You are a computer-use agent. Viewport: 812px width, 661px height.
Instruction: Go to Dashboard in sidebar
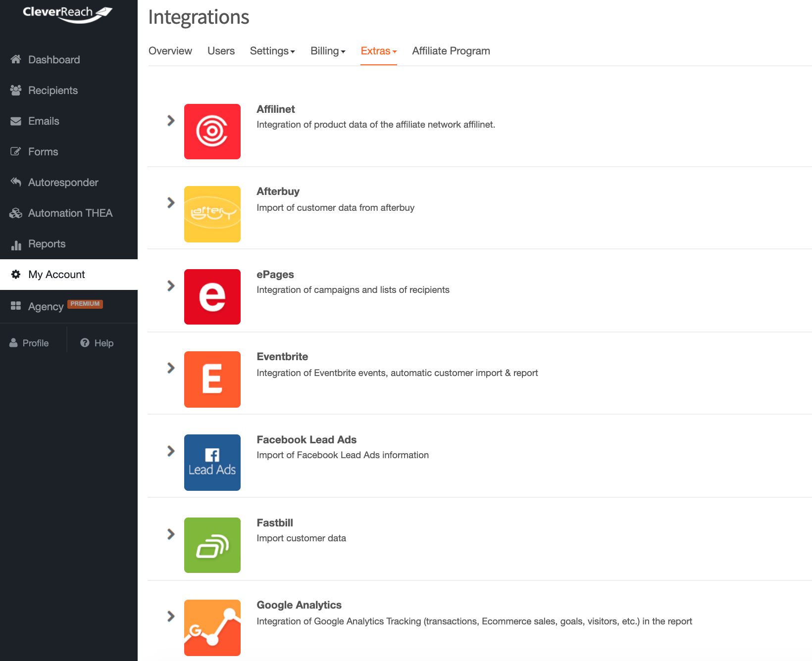point(69,60)
